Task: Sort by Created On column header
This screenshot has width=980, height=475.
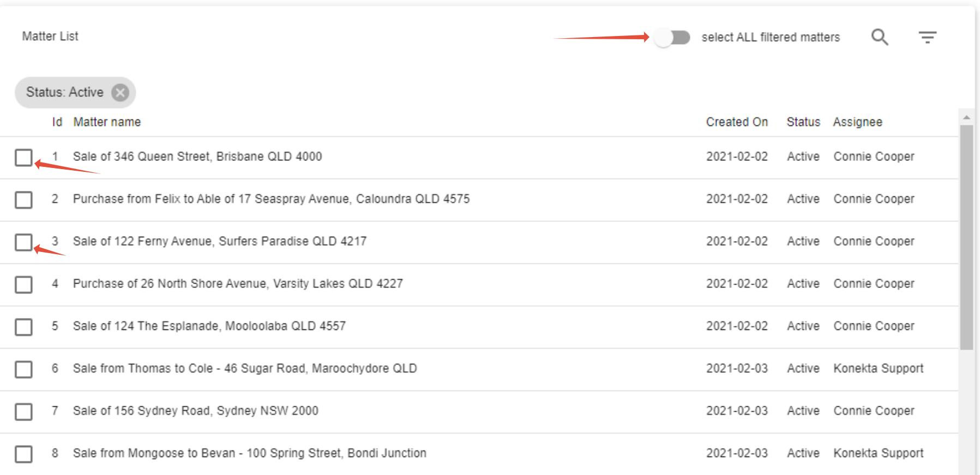Action: point(736,122)
